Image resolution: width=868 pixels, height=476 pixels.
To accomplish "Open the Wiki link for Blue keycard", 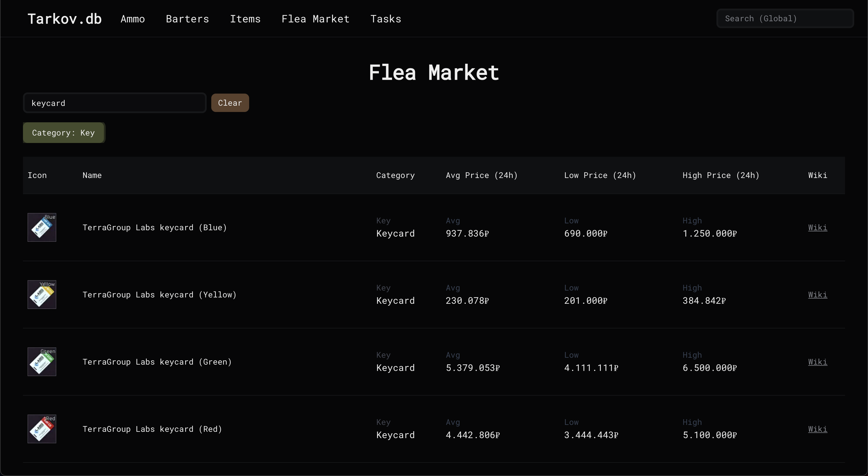I will coord(817,227).
